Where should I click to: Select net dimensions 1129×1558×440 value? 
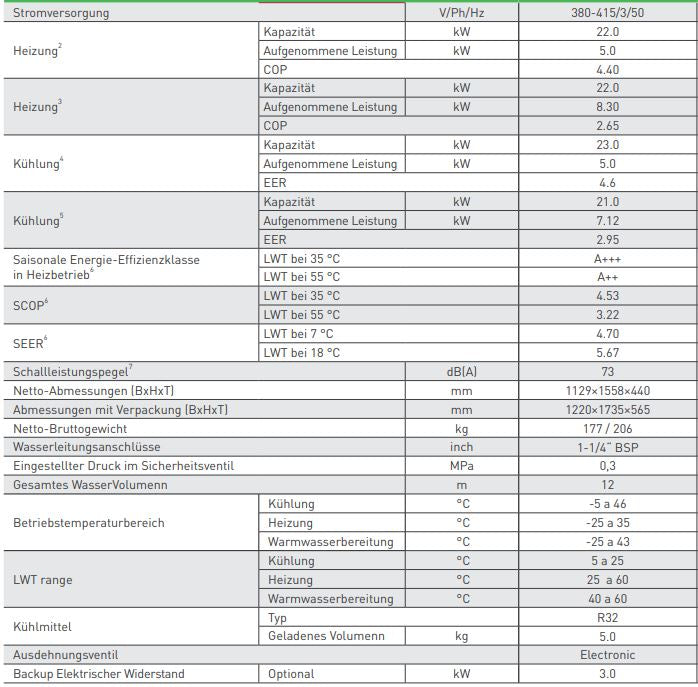(607, 391)
